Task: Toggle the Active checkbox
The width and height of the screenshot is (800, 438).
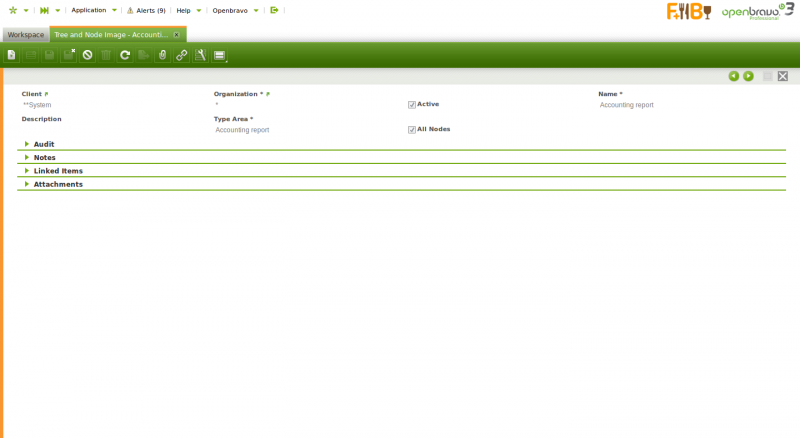Action: [x=412, y=105]
